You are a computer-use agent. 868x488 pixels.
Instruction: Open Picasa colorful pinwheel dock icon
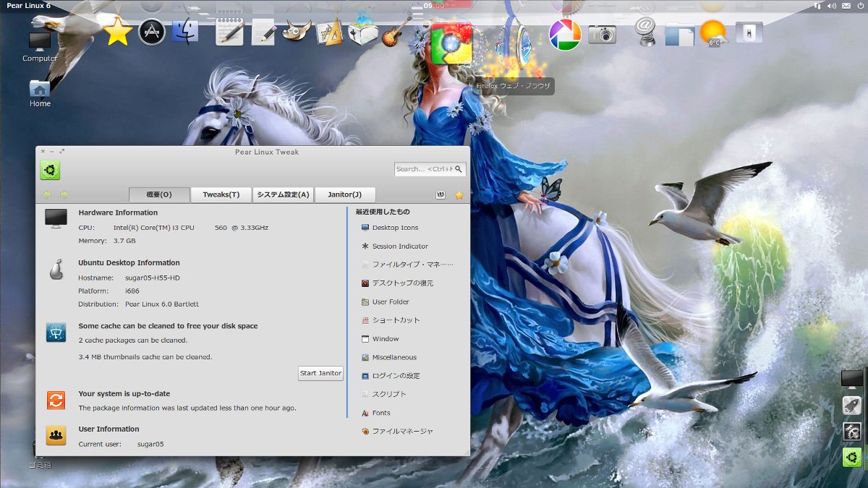tap(566, 34)
